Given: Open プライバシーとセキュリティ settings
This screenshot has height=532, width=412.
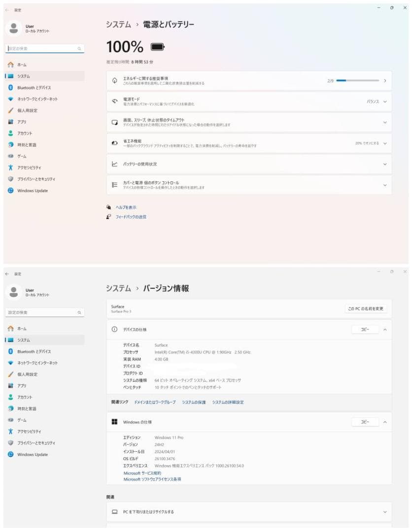Looking at the screenshot, I should [34, 179].
